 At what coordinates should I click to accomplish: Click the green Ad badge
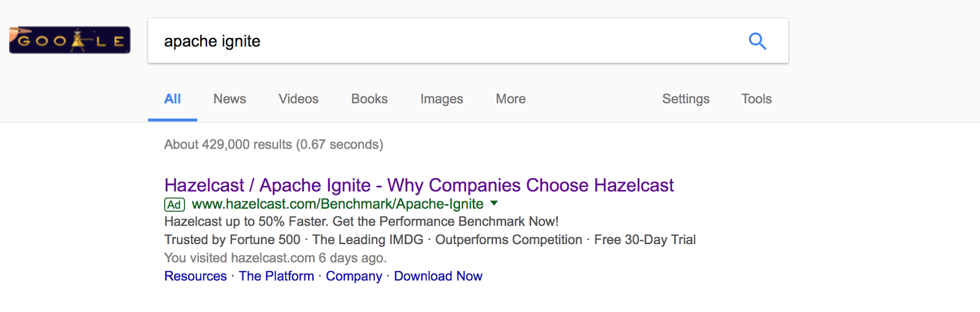[x=175, y=205]
